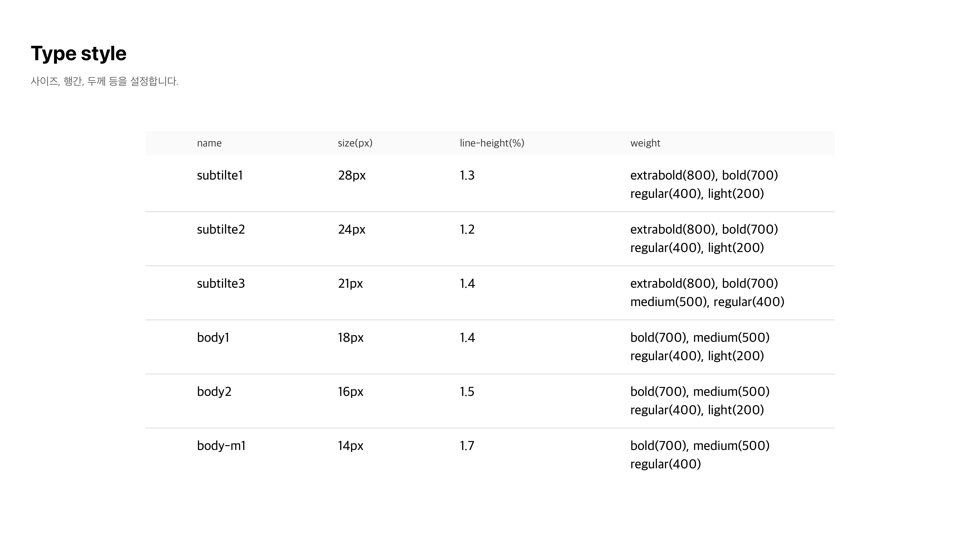The height and width of the screenshot is (551, 980).
Task: Click 'medium(500), regular(400)' in the subtilte3 row
Action: coord(707,302)
